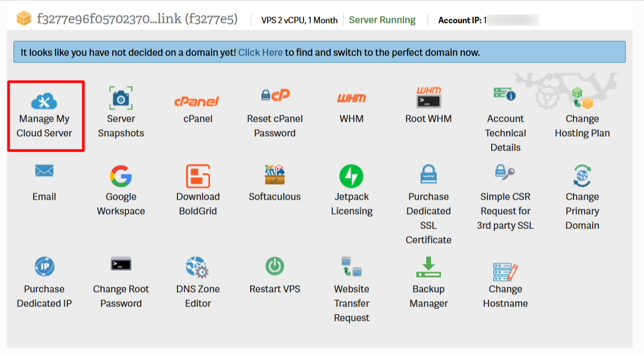This screenshot has width=644, height=354.
Task: Open the Purchase Dedicated IP icon
Action: click(44, 266)
